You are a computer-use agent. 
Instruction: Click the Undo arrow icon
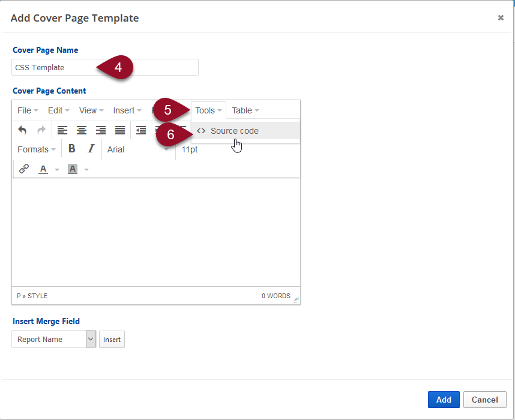(22, 130)
